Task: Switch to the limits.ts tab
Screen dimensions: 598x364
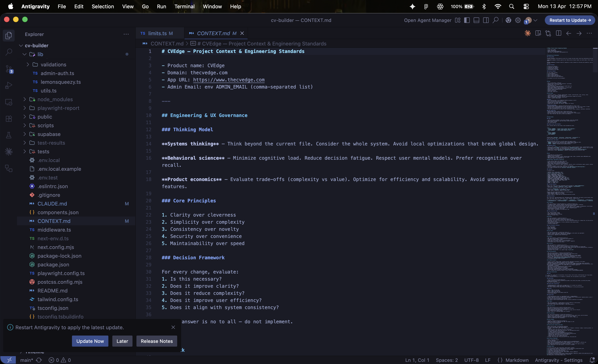Action: 160,33
